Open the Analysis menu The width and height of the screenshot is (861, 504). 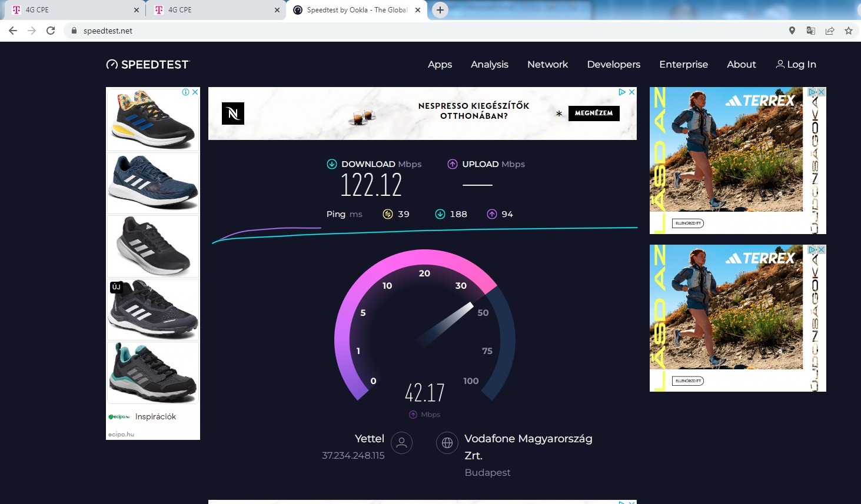[x=490, y=65]
